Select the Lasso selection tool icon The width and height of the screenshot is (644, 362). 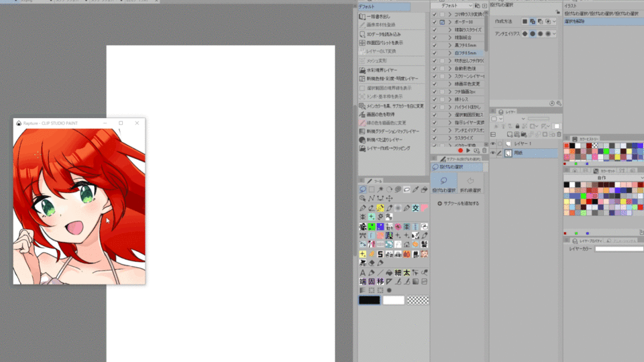pyautogui.click(x=363, y=190)
